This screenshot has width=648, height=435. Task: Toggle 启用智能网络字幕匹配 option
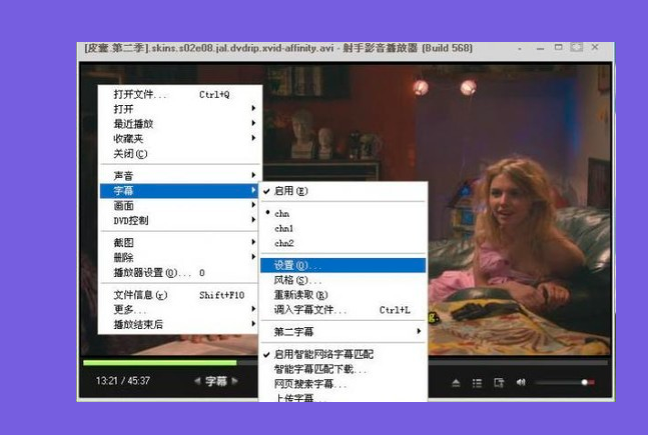click(323, 355)
